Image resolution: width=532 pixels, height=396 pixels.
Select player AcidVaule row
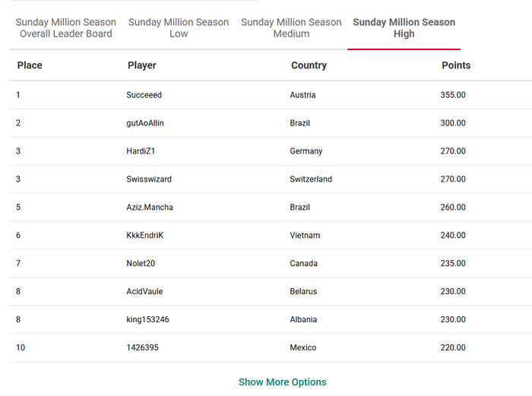271,291
